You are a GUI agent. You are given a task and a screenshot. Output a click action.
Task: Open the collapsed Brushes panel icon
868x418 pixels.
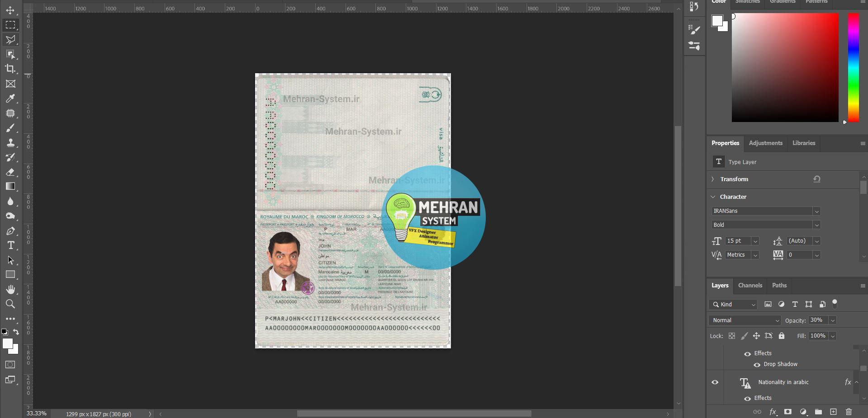[x=694, y=46]
